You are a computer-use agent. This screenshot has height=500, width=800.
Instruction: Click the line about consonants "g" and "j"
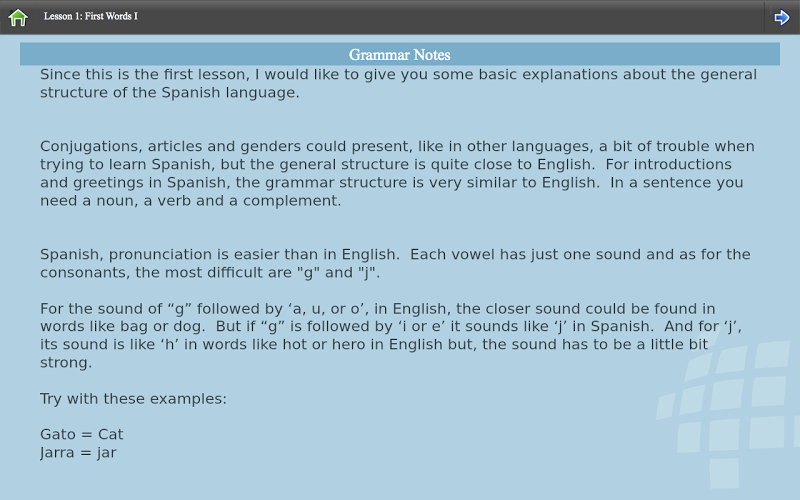coord(210,273)
